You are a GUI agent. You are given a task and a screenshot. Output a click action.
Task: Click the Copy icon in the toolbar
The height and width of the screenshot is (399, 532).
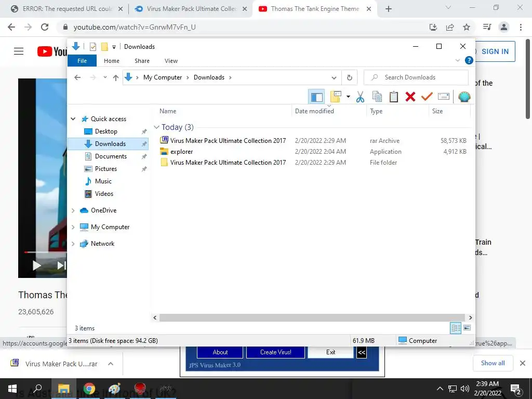[377, 97]
